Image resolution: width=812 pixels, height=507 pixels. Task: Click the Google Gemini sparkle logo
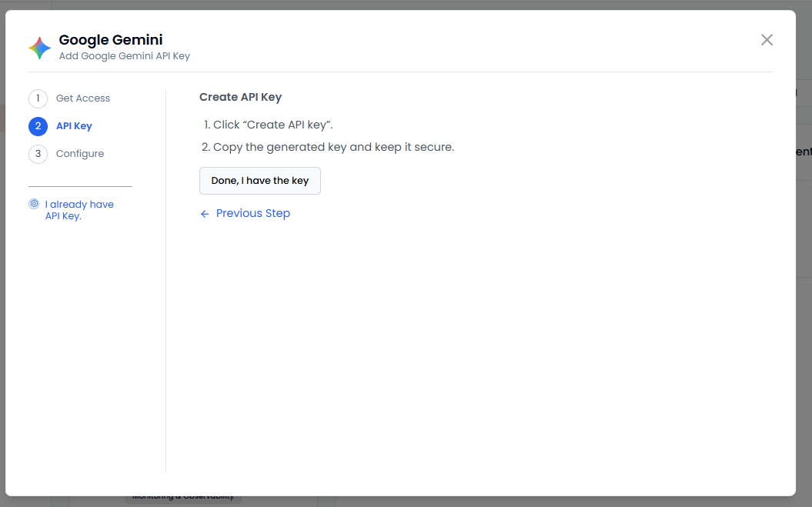[x=40, y=48]
